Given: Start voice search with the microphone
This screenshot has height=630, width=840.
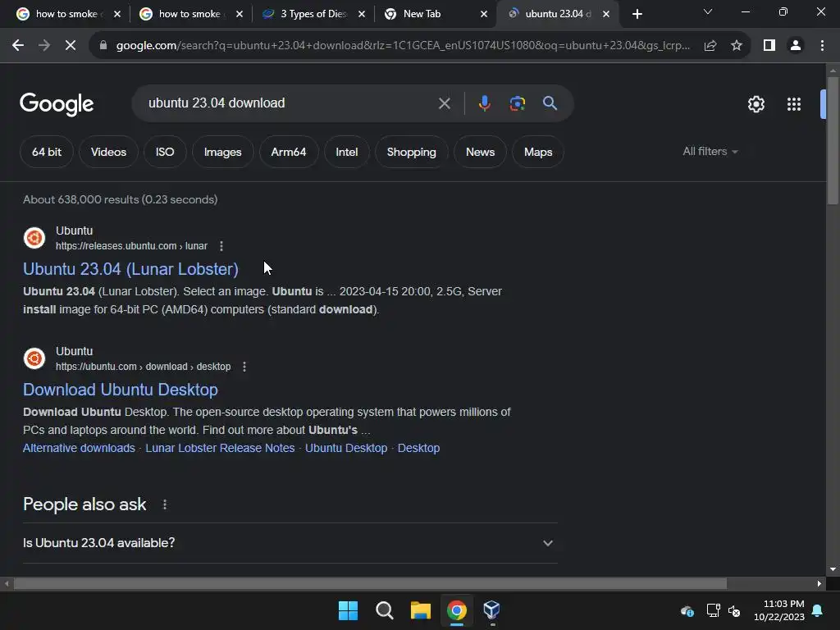Looking at the screenshot, I should coord(484,103).
